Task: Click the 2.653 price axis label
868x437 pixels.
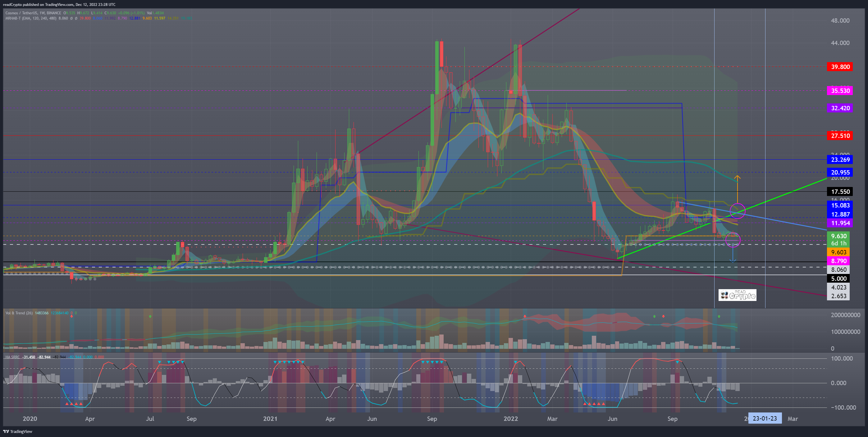Action: click(x=838, y=296)
